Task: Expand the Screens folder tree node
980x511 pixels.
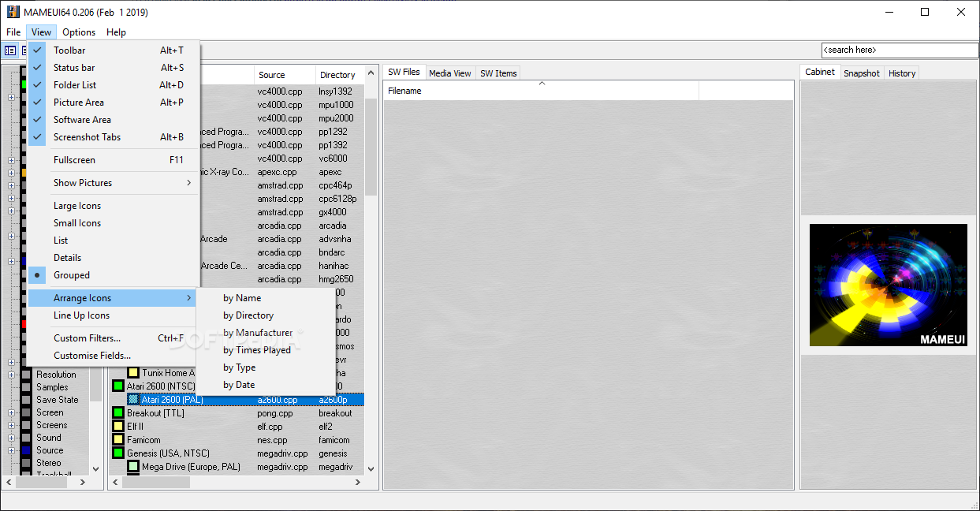Action: [x=11, y=425]
